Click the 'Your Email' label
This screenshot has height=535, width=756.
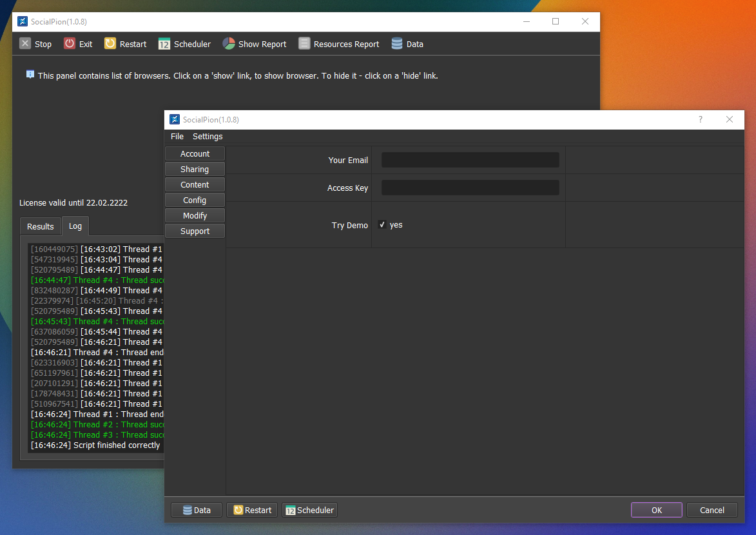(x=348, y=160)
